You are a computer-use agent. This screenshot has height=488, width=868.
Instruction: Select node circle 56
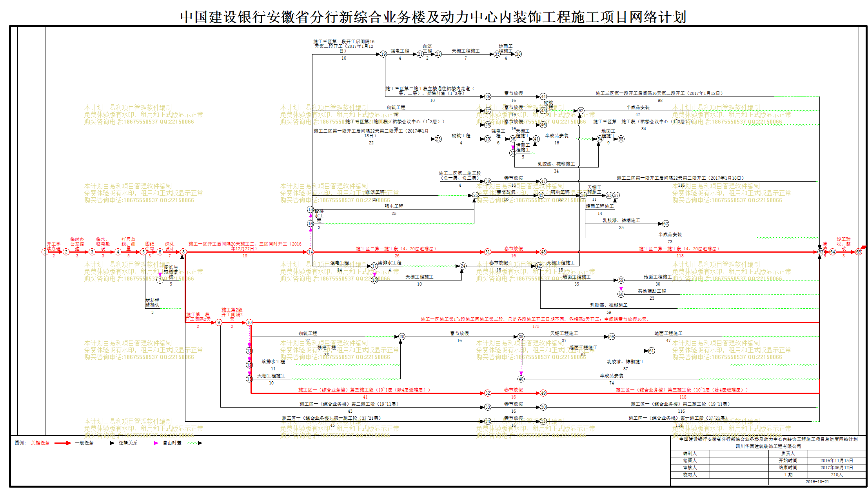pos(612,337)
